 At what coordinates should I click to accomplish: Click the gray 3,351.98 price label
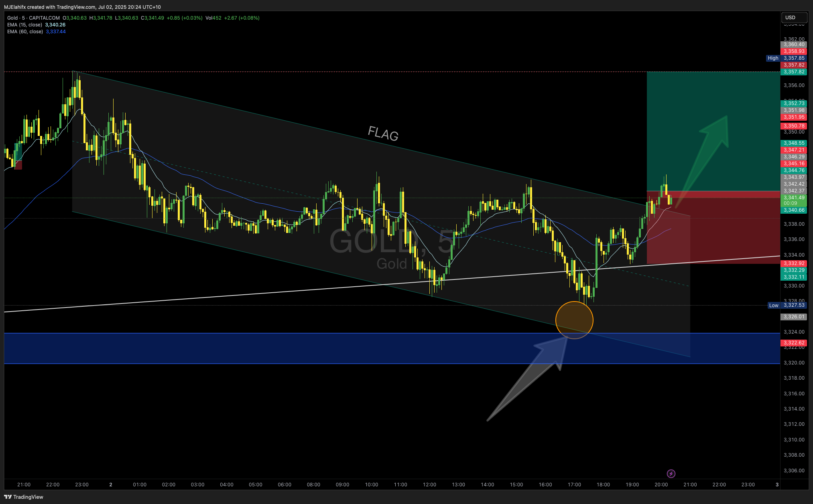click(794, 110)
